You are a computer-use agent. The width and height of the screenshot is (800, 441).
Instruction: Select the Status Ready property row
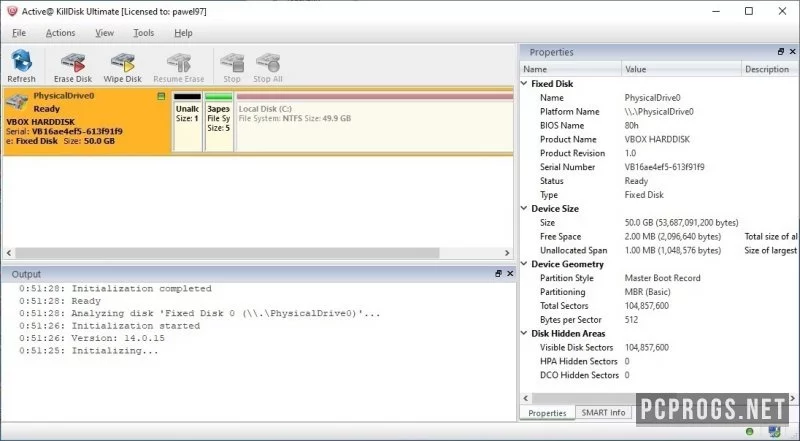tap(658, 181)
